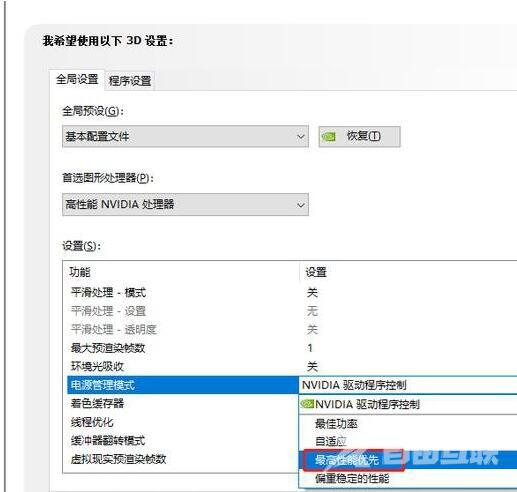Open the 电源管理模式 setting value box
Viewport: 517px width, 492px height.
pyautogui.click(x=408, y=385)
